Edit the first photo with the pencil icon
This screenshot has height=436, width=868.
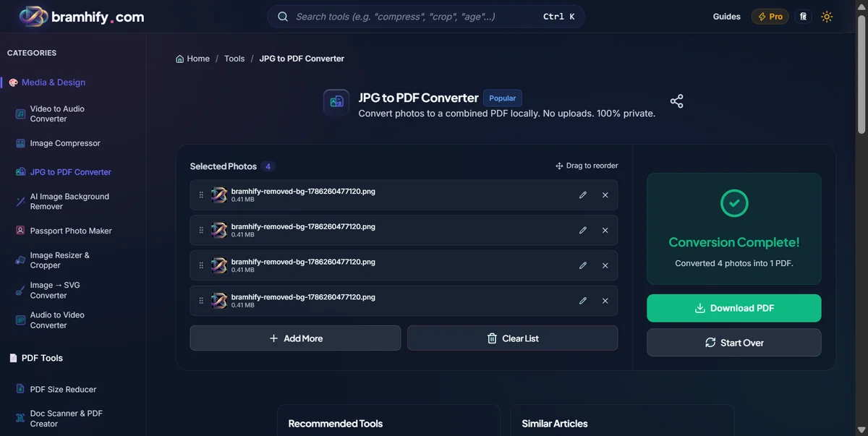(x=583, y=195)
